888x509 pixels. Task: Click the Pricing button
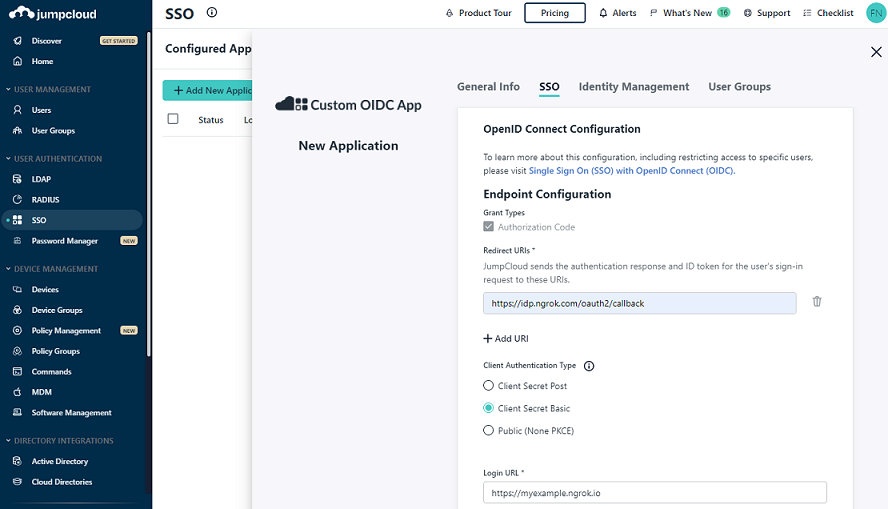point(554,13)
